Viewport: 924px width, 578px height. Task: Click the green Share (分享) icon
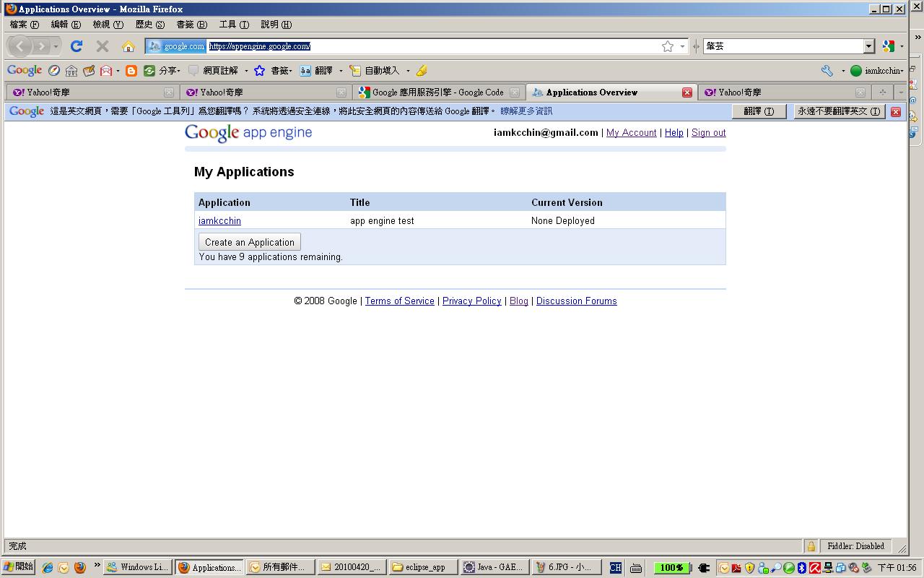[149, 70]
